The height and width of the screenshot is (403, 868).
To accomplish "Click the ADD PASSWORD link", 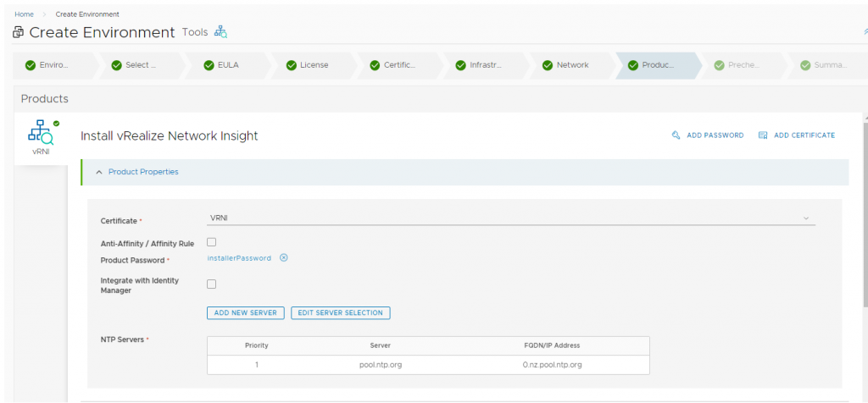I will (x=715, y=135).
